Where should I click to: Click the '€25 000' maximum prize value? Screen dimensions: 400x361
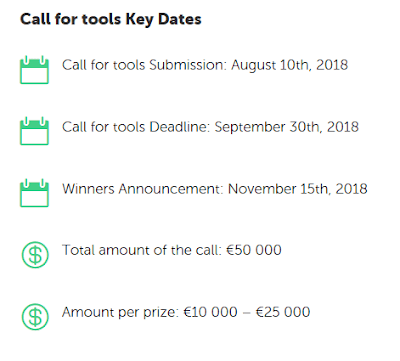coord(283,312)
